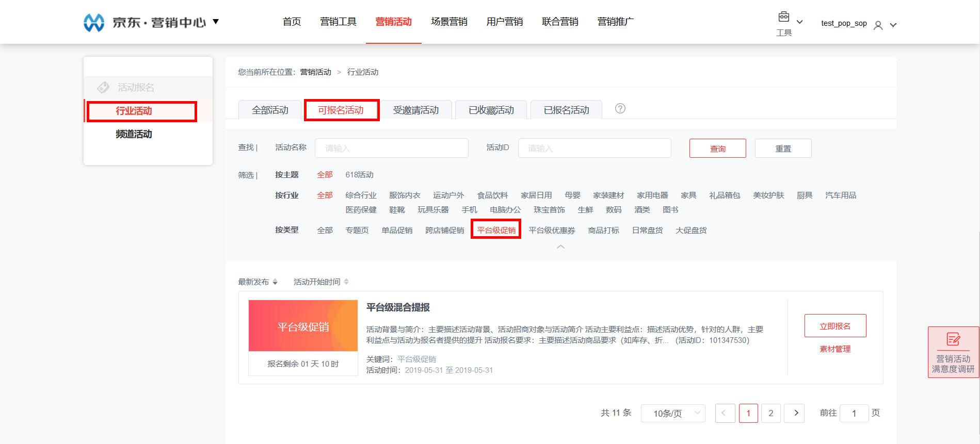Filter type by 平台级优惠券
Viewport: 980px width, 444px height.
(x=552, y=231)
